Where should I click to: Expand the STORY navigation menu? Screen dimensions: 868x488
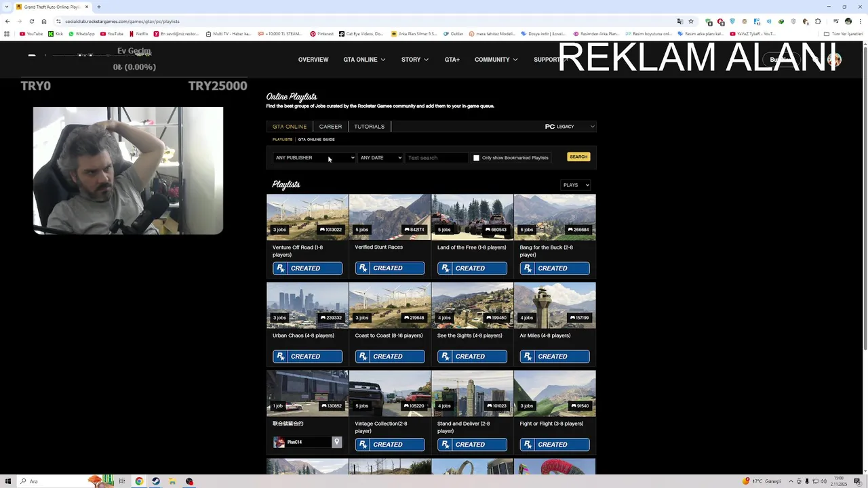click(x=414, y=60)
